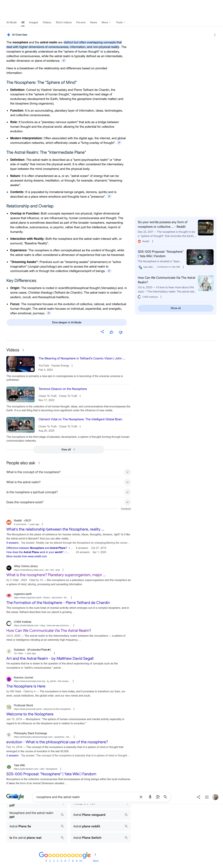223x868 pixels.
Task: Select related search 'Astral Plane 5e'
Action: coord(37,826)
